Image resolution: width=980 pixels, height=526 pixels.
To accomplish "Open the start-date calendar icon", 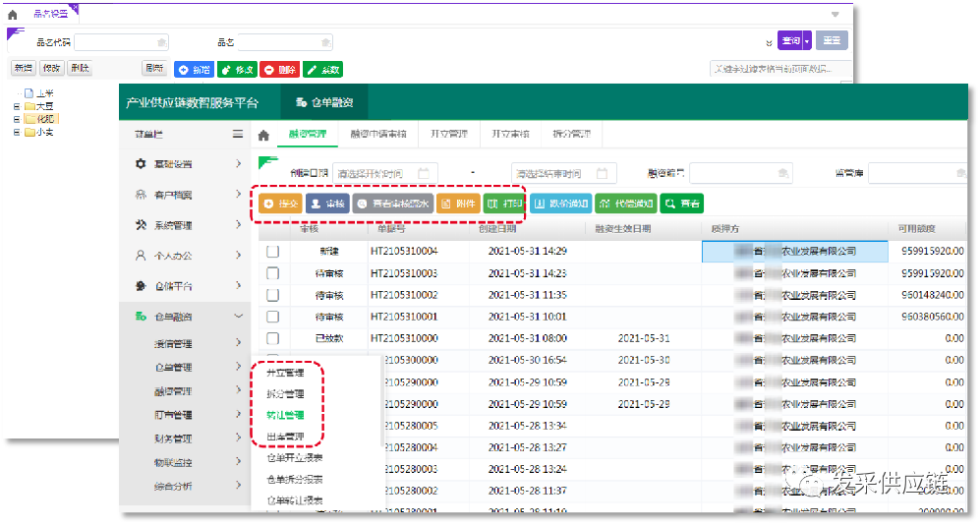I will 424,173.
